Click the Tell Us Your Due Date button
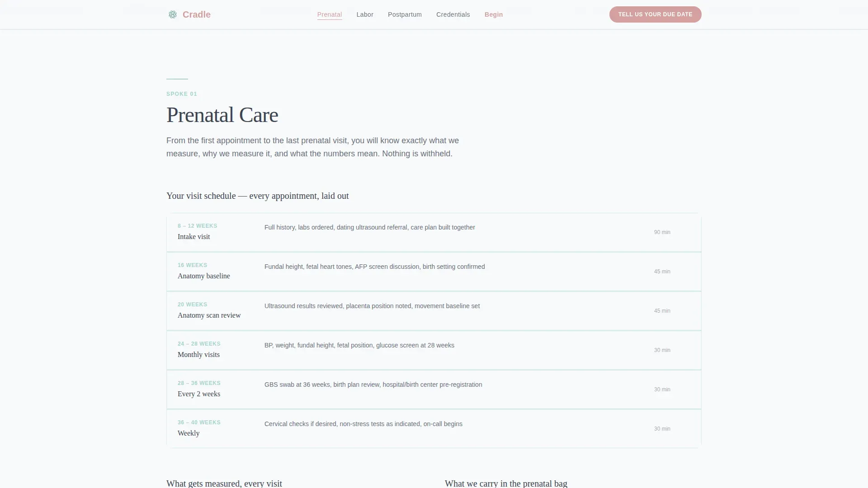The image size is (868, 488). point(655,14)
